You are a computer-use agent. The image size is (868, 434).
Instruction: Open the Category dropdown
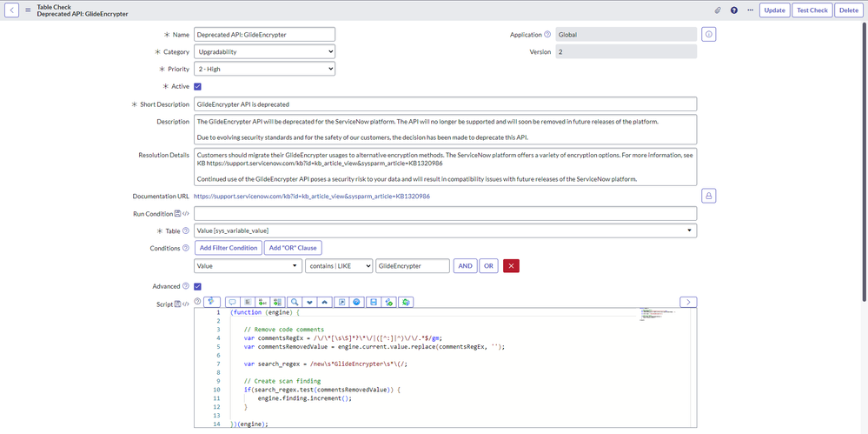tap(265, 51)
